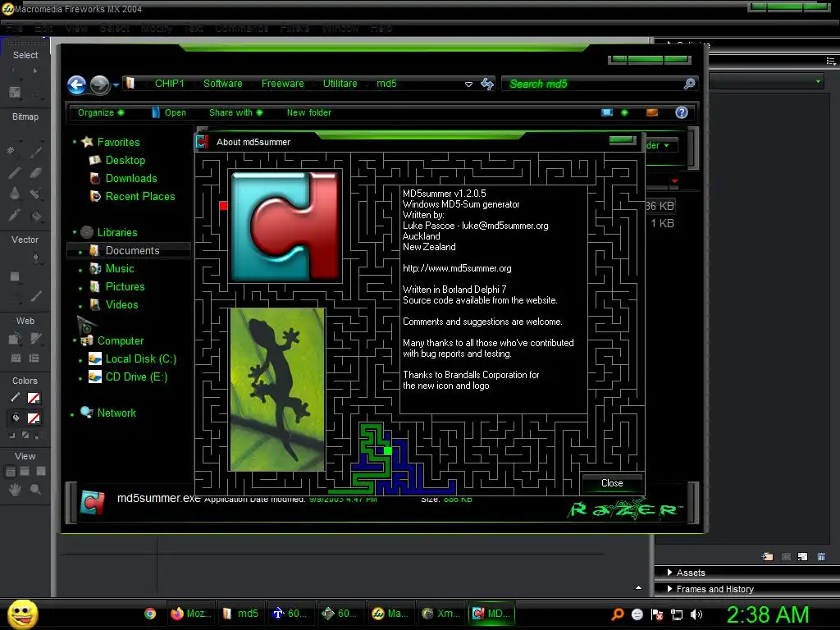Screen dimensions: 840x630
Task: Open the change view dropdown arrow
Action: point(624,112)
